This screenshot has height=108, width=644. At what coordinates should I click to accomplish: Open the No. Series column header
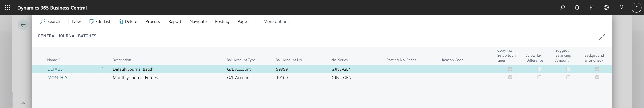click(339, 60)
